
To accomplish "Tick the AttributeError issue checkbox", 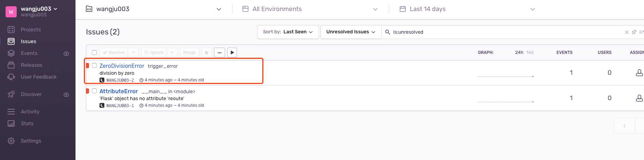I will tap(94, 91).
